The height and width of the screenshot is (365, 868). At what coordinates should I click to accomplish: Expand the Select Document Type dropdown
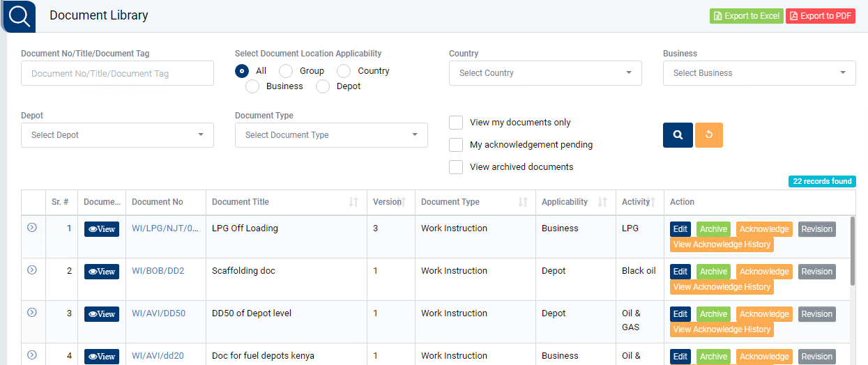point(331,135)
